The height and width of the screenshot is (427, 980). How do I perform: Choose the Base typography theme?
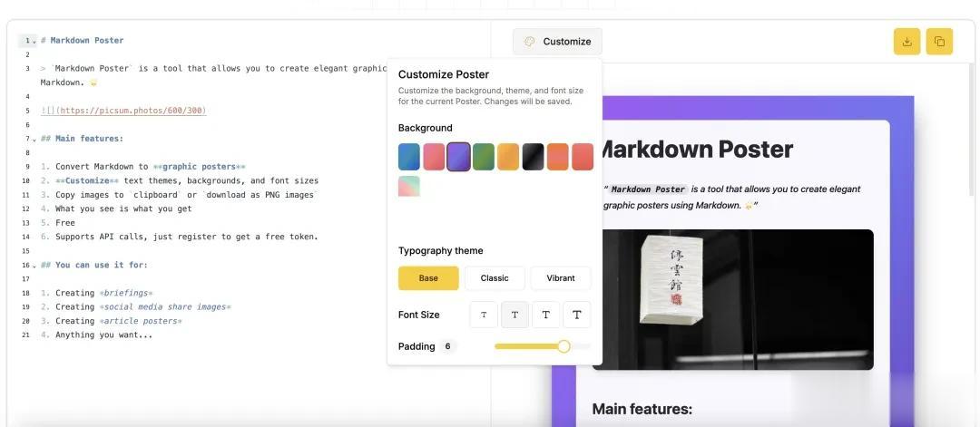[428, 278]
